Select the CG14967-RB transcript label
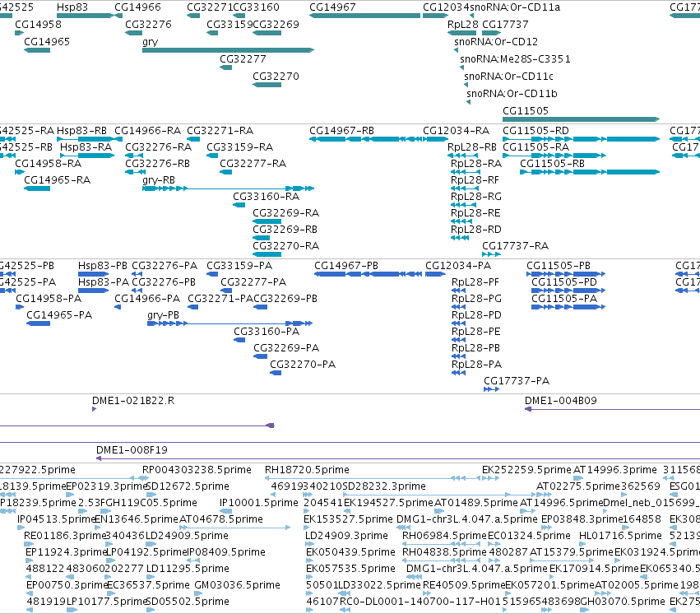 (342, 130)
